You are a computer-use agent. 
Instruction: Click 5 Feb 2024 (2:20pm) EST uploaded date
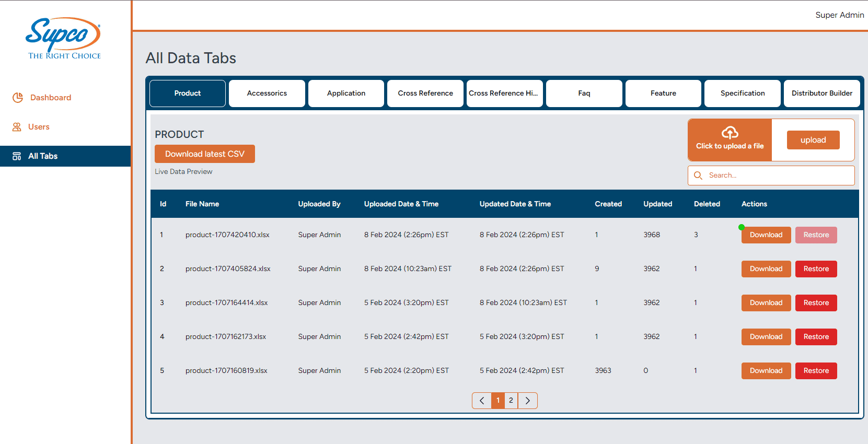click(407, 371)
